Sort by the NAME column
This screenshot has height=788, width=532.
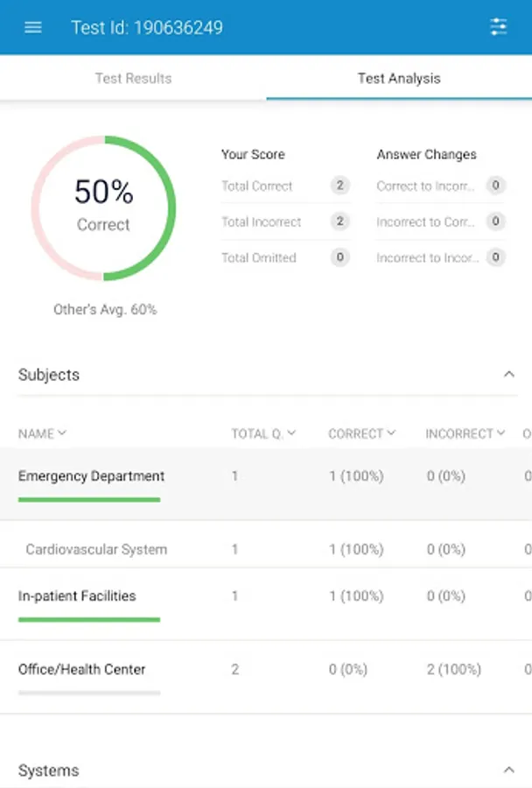(x=43, y=433)
